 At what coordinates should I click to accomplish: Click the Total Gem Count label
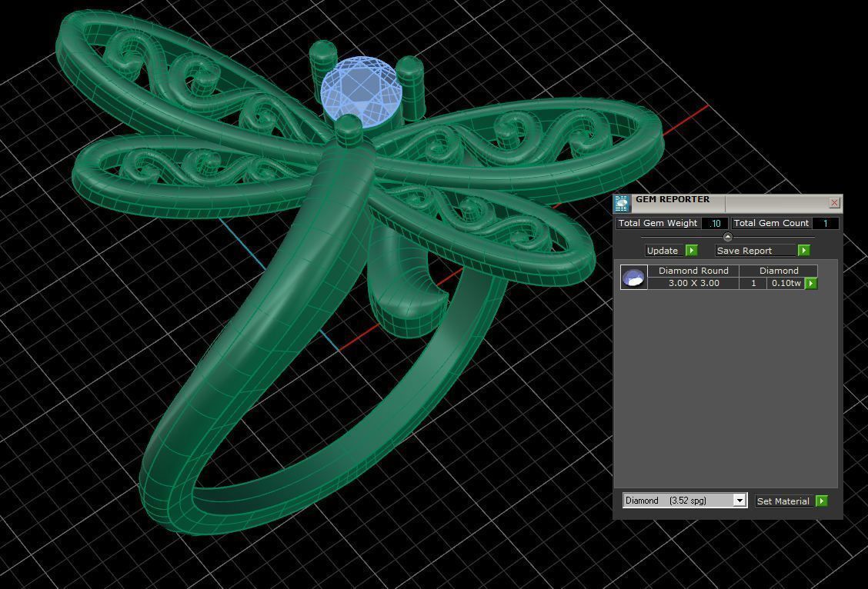(771, 223)
